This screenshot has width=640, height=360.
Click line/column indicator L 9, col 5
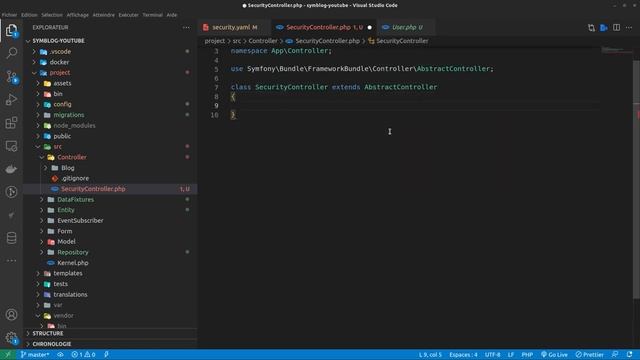(x=430, y=355)
